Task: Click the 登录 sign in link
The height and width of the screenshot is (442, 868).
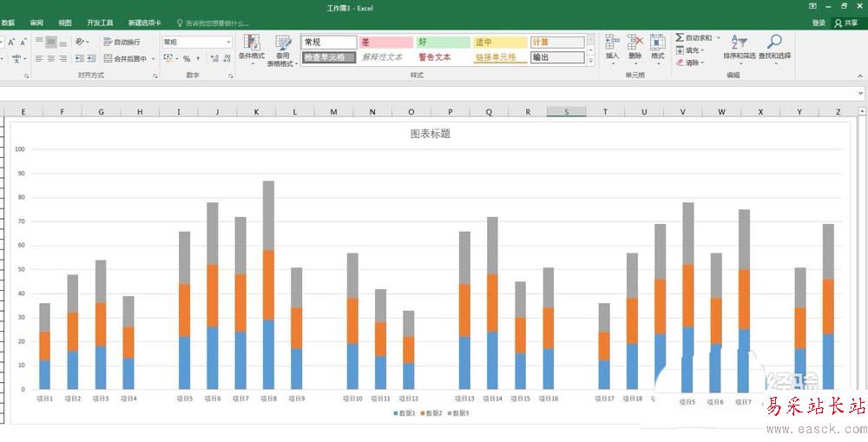Action: [x=819, y=23]
